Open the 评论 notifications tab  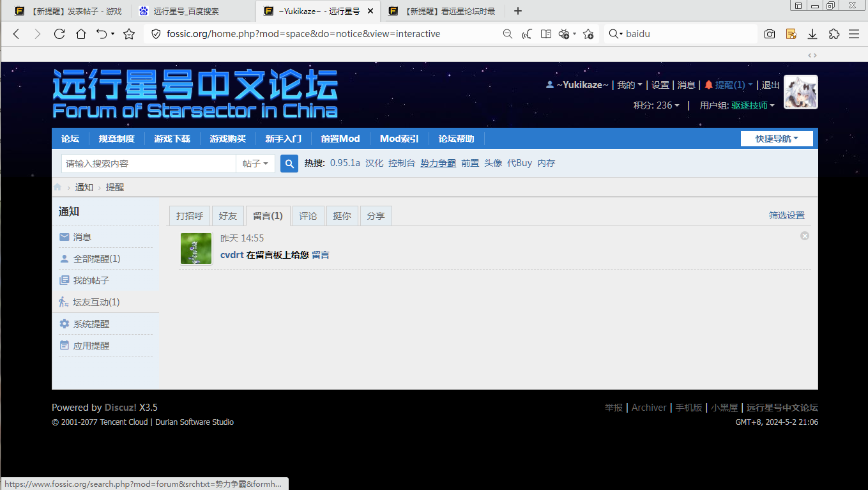[x=308, y=216]
